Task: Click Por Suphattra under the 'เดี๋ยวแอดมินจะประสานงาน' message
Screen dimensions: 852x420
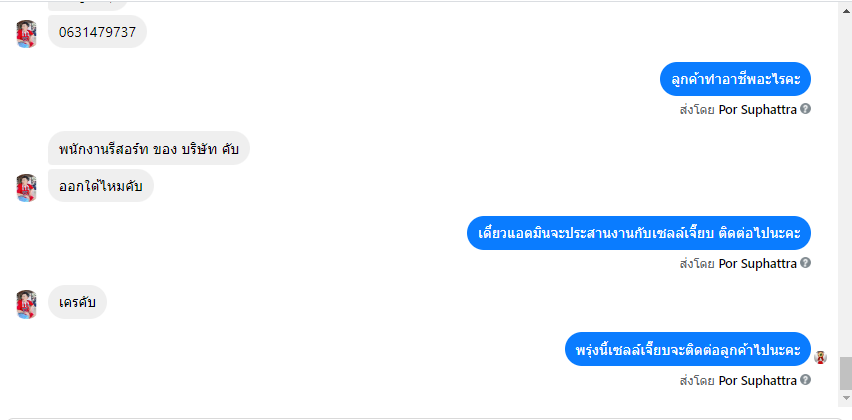Action: pos(757,263)
